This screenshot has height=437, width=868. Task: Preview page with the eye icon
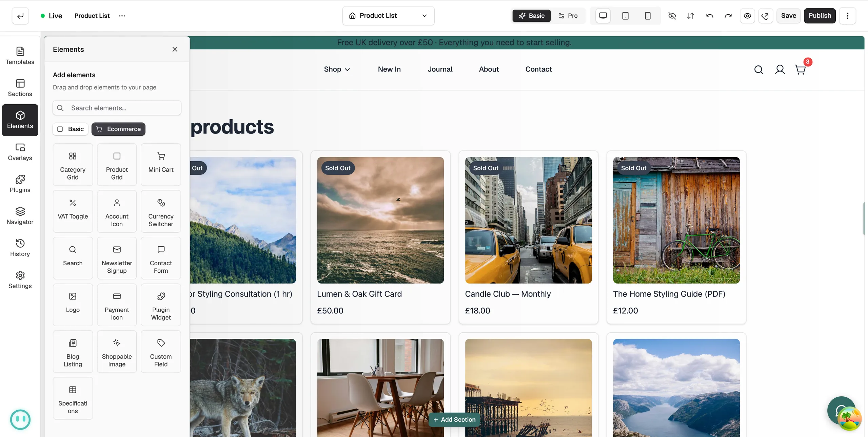click(x=747, y=16)
